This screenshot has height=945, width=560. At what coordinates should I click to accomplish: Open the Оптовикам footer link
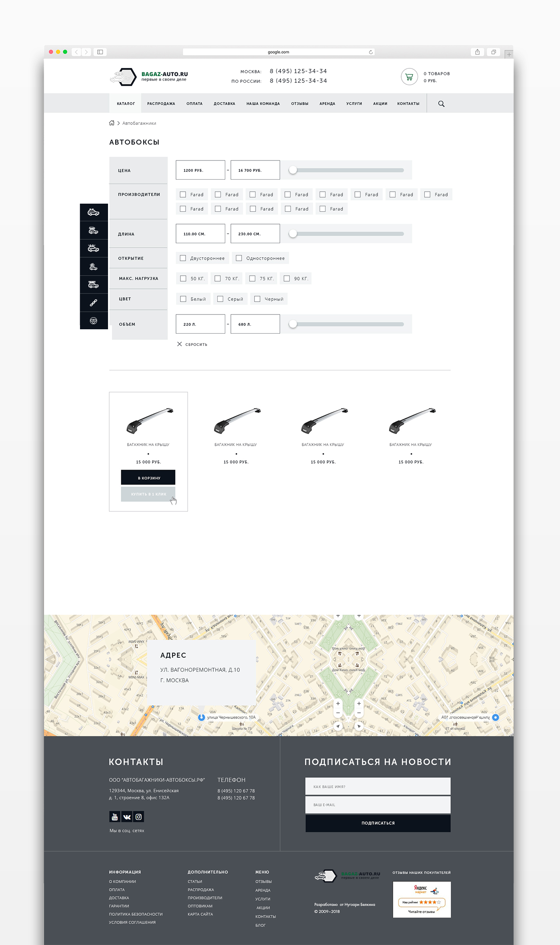200,906
